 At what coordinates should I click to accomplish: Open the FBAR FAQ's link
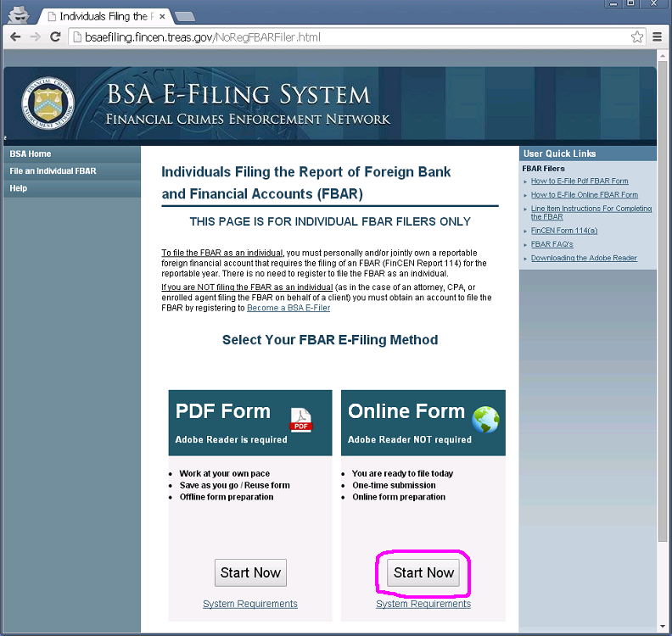[552, 244]
